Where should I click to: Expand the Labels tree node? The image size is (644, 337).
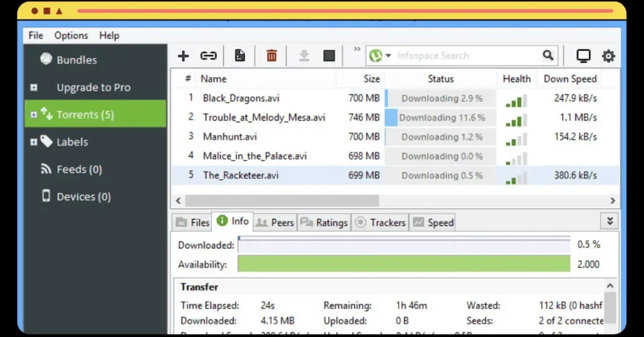click(34, 142)
